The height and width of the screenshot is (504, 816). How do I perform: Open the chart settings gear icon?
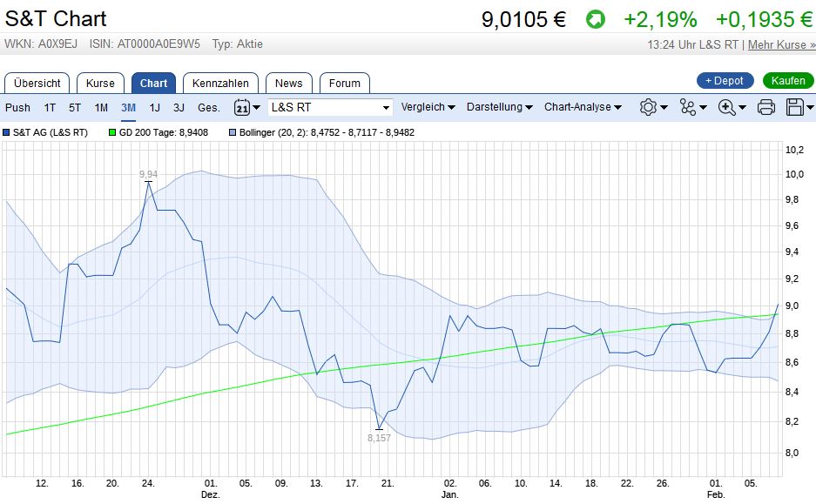(x=649, y=106)
